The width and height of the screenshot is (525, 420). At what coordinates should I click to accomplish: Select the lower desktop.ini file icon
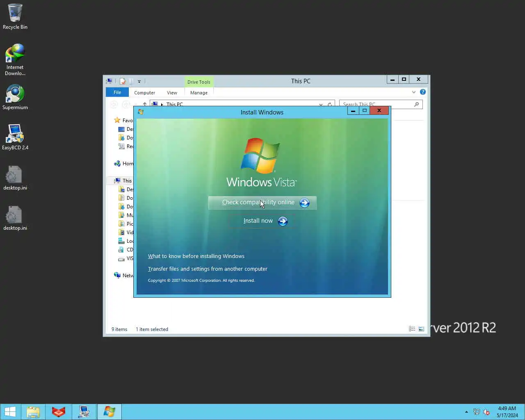click(x=15, y=218)
